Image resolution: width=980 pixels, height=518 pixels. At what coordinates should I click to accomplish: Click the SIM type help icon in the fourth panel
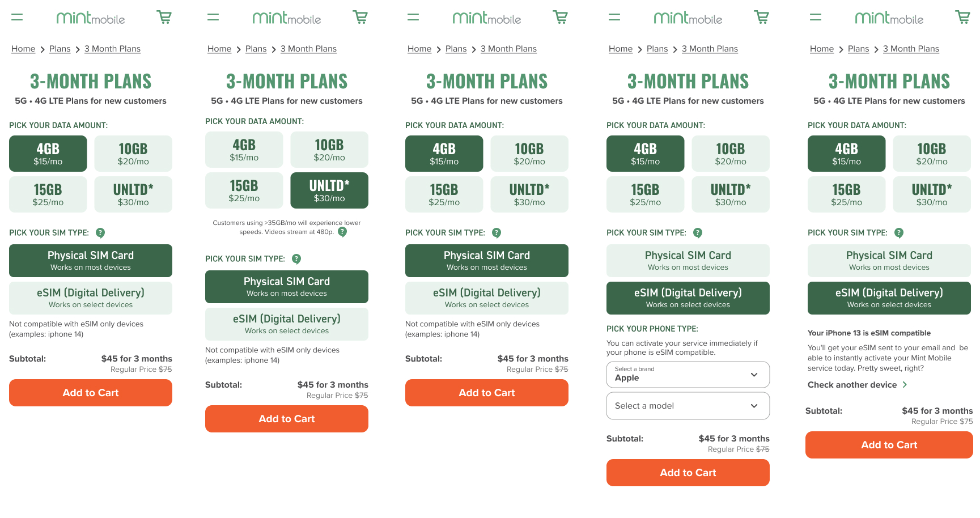(698, 233)
